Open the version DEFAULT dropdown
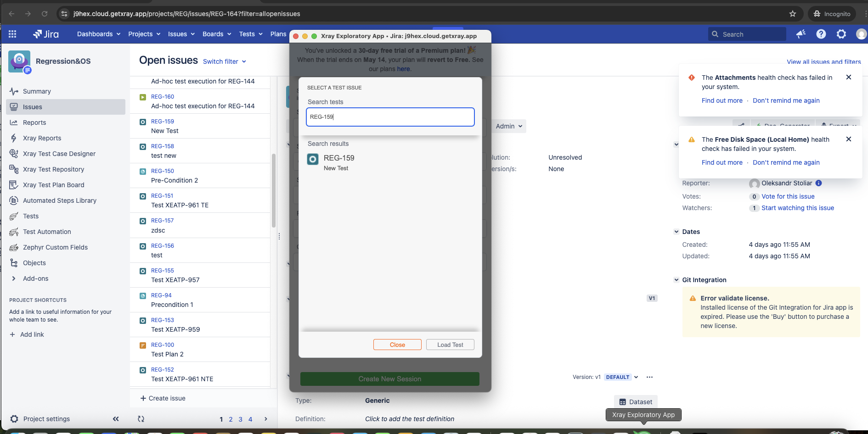The image size is (868, 434). (622, 377)
